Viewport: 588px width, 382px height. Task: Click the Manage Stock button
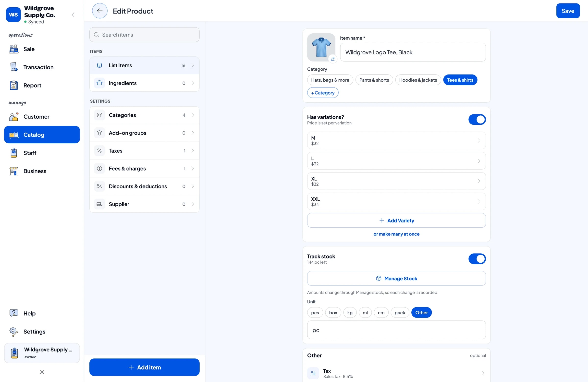[x=396, y=278]
